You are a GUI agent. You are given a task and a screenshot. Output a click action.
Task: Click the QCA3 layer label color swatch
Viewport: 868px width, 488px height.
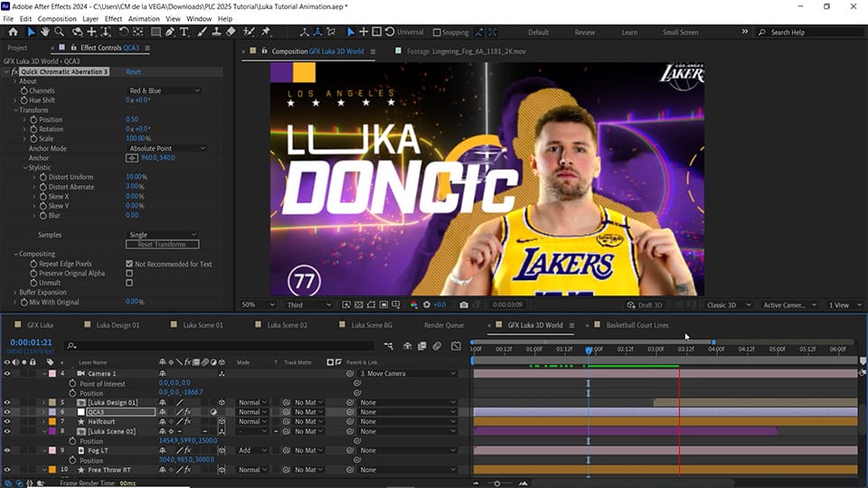point(52,412)
